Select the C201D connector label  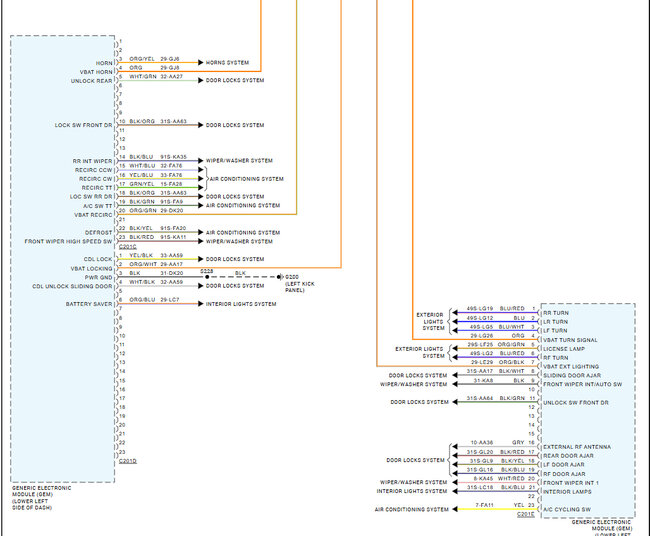coord(128,461)
